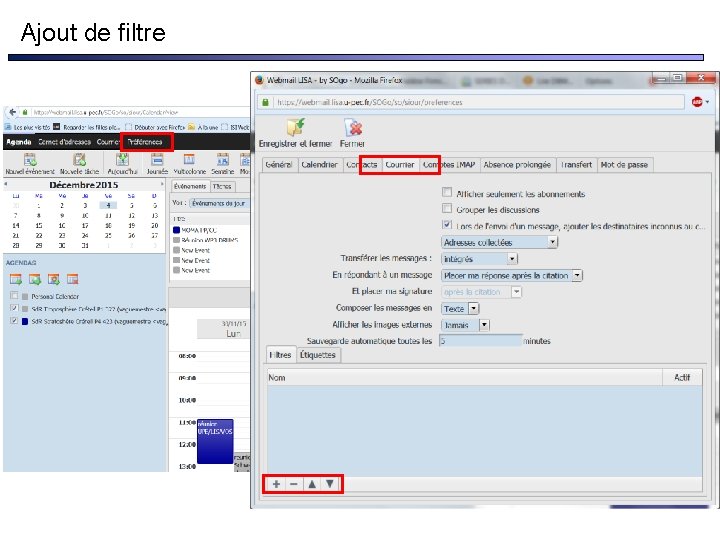
Task: Click second agenda icon under AGENDAS
Action: coord(35,279)
